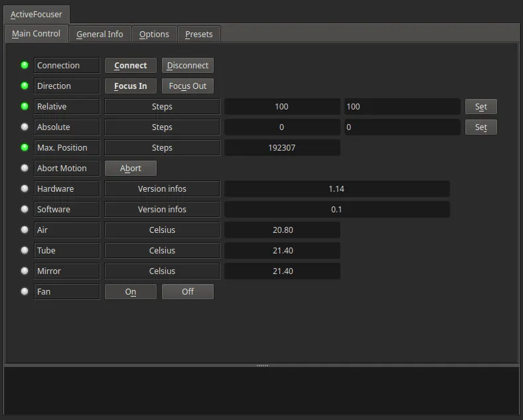The image size is (523, 420).
Task: Click the panel splitter handle above log
Action: click(x=262, y=366)
